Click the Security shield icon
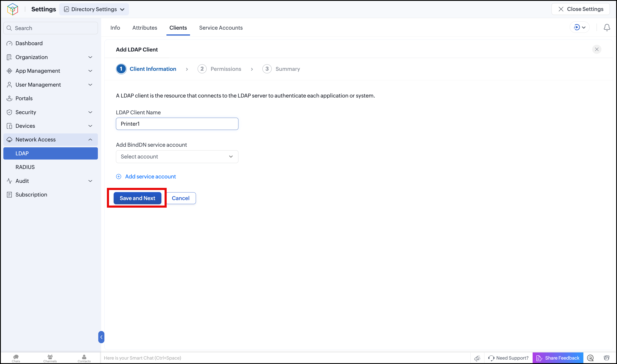Screen dimensions: 617x364 pos(9,112)
